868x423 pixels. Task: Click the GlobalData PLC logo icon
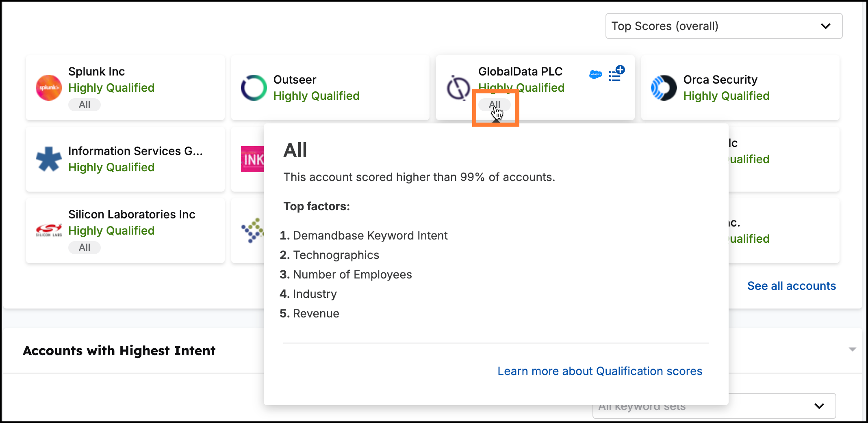tap(458, 88)
